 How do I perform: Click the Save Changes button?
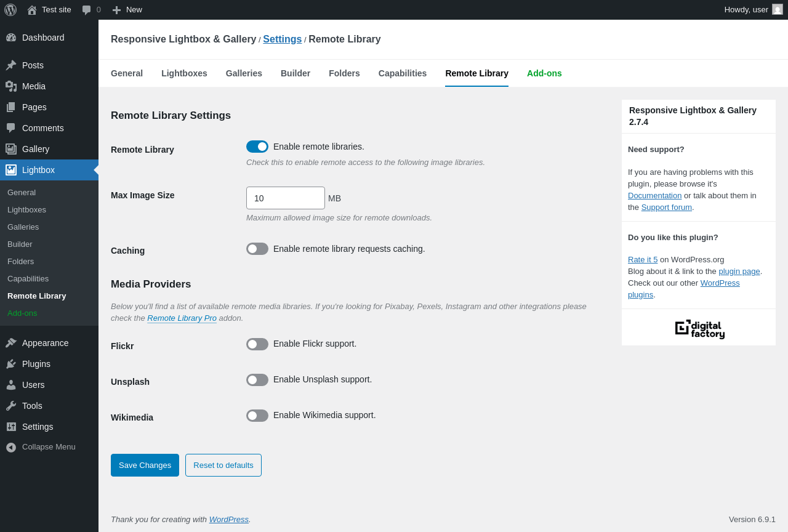[x=145, y=465]
